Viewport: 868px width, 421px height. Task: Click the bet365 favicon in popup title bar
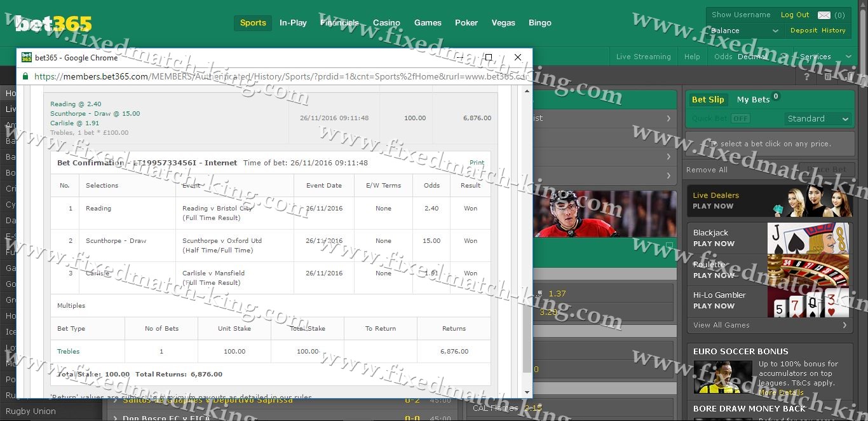[x=27, y=57]
